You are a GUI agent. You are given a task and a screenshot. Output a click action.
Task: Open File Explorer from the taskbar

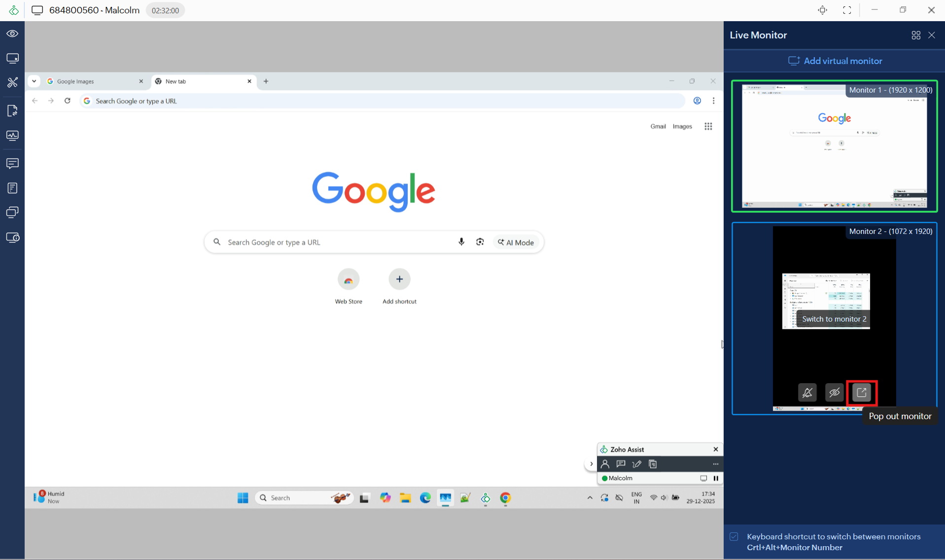(x=405, y=498)
